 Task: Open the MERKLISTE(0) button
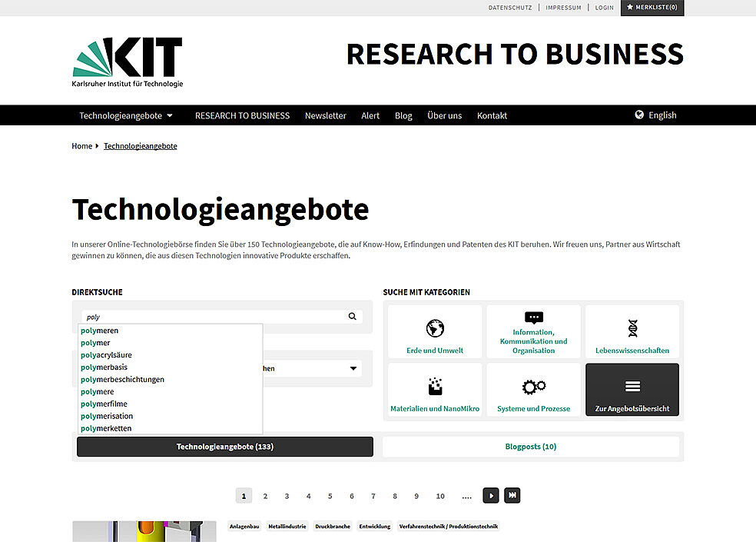coord(652,8)
